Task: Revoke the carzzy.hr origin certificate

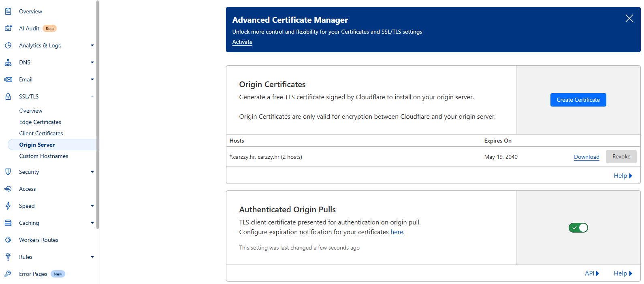Action: (621, 157)
